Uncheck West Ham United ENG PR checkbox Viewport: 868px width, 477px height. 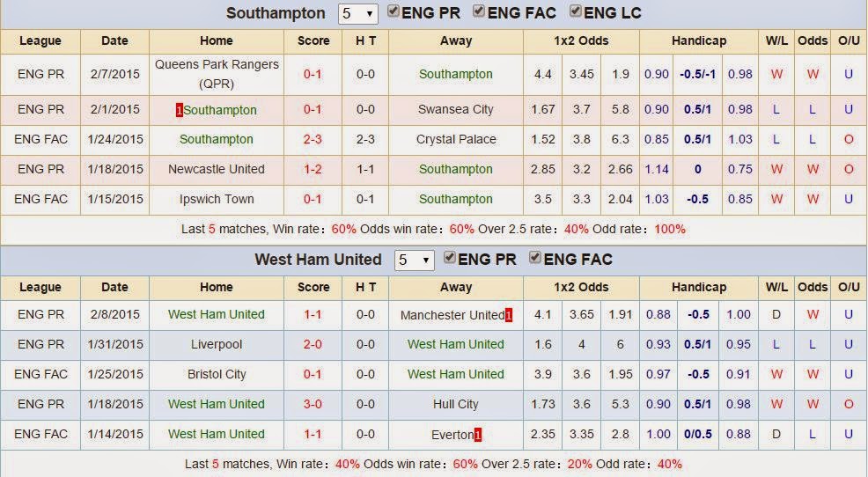450,258
